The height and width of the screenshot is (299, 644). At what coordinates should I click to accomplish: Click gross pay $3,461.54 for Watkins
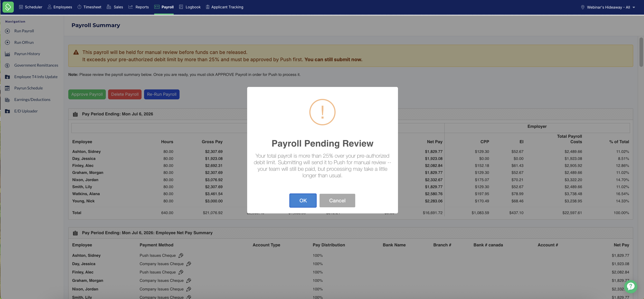[214, 194]
